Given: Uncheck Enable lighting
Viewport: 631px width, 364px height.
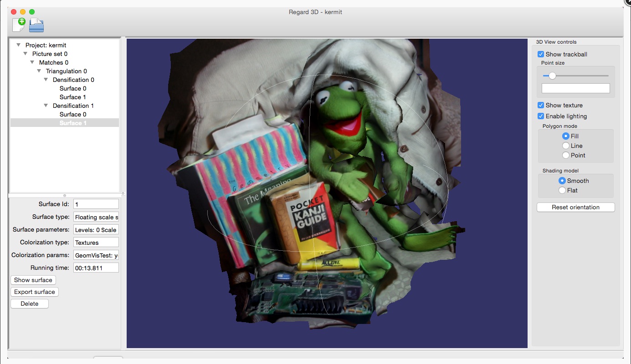Looking at the screenshot, I should [541, 116].
